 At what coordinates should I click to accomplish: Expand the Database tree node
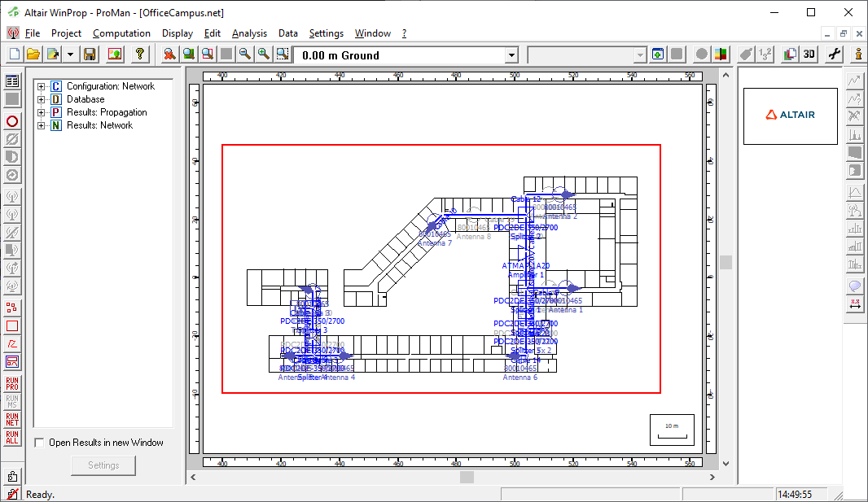coord(41,99)
